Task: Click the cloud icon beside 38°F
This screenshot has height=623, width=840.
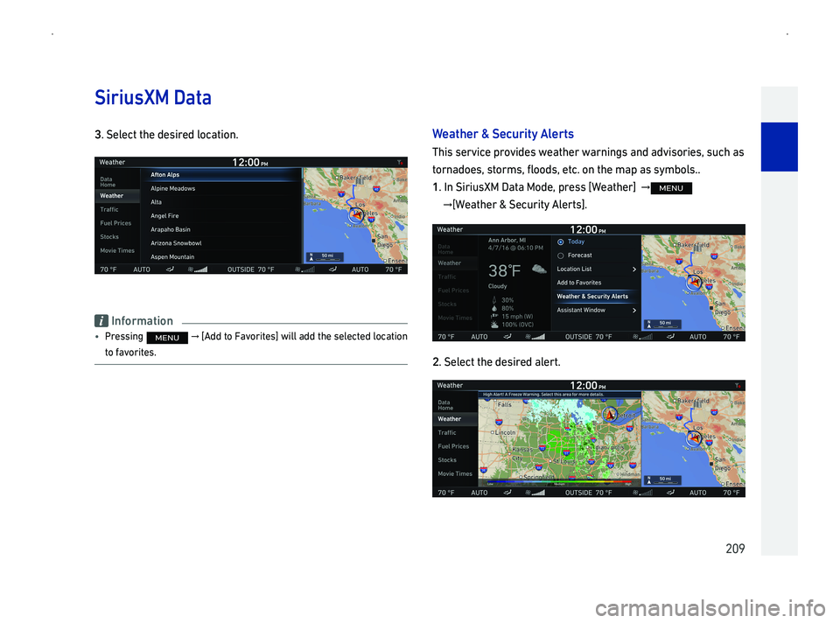Action: coord(539,269)
